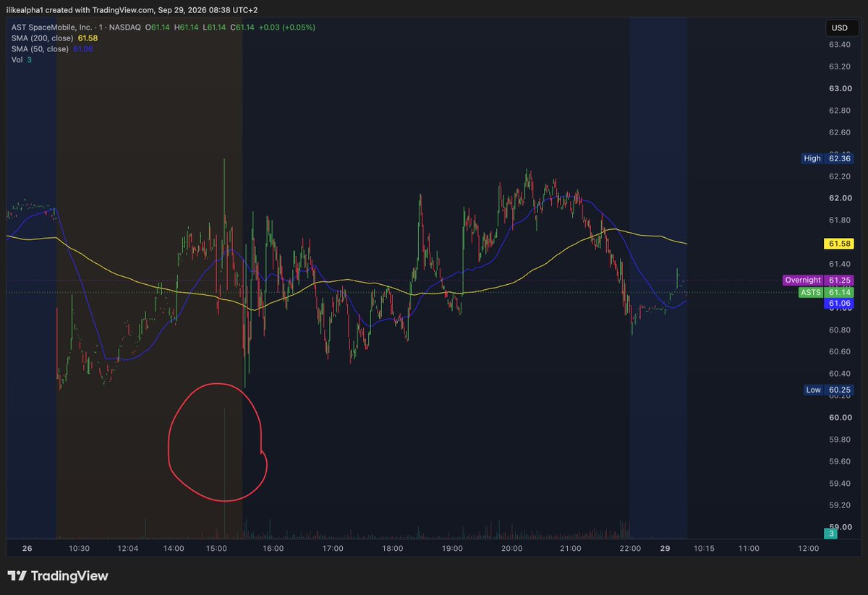
Task: Click the 60.80 price axis label
Action: coord(839,330)
